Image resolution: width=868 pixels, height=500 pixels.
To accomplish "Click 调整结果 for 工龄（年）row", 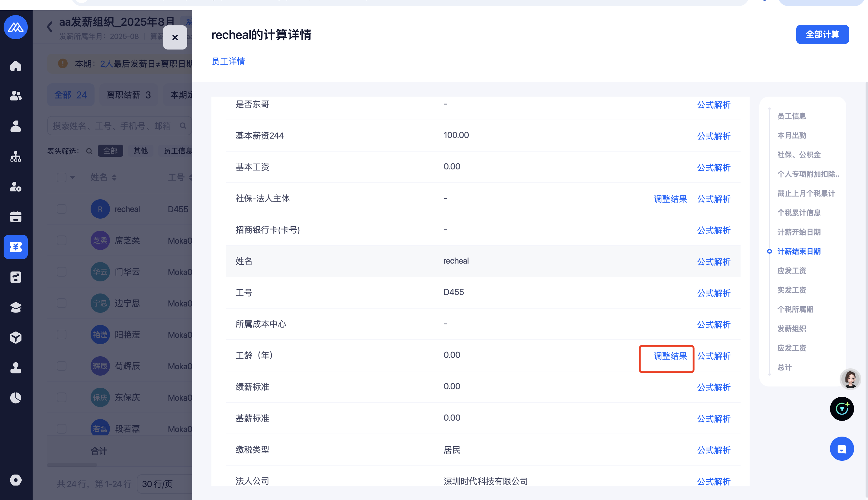I will pos(670,356).
